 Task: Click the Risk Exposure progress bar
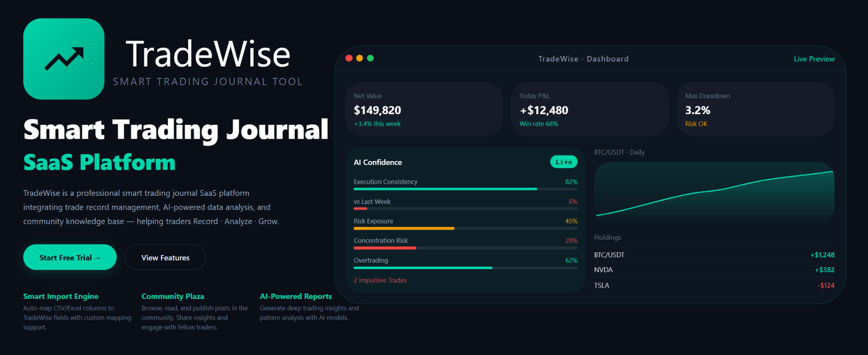(466, 228)
